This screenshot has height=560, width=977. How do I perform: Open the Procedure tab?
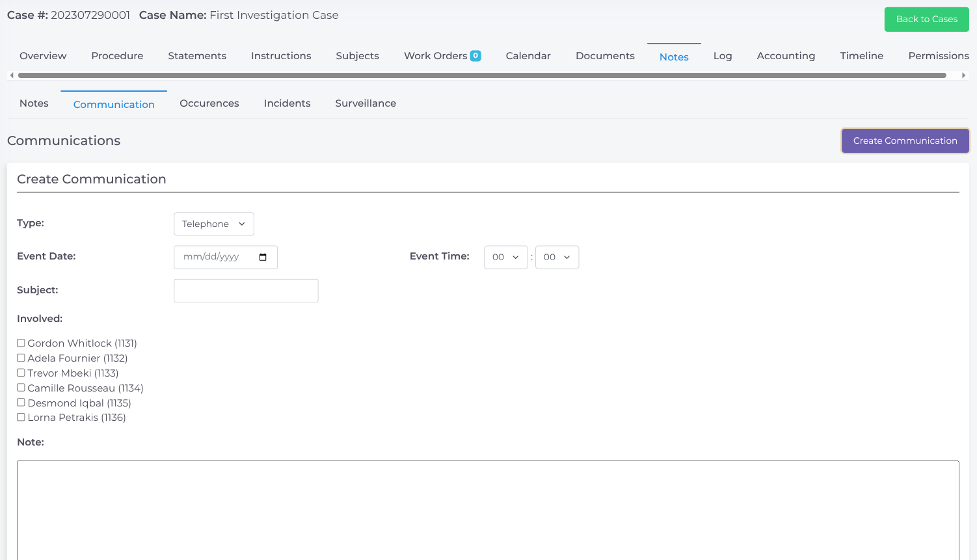click(117, 56)
